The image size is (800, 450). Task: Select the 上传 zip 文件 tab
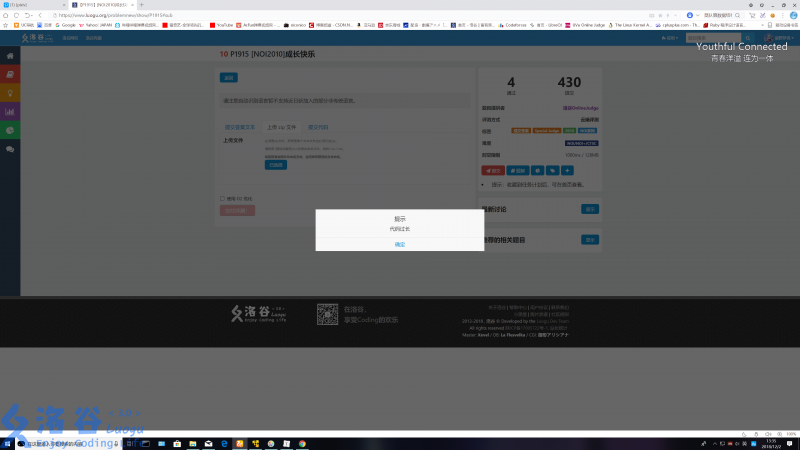(281, 128)
